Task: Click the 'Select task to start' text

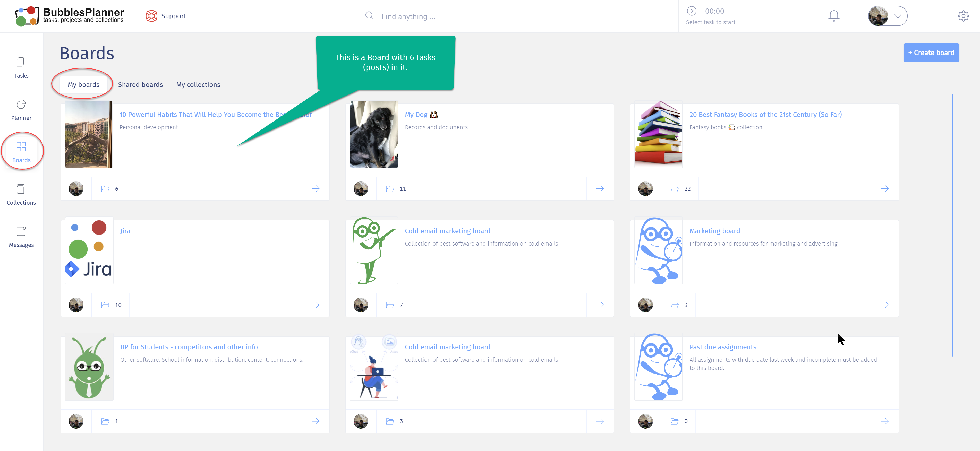Action: click(710, 22)
